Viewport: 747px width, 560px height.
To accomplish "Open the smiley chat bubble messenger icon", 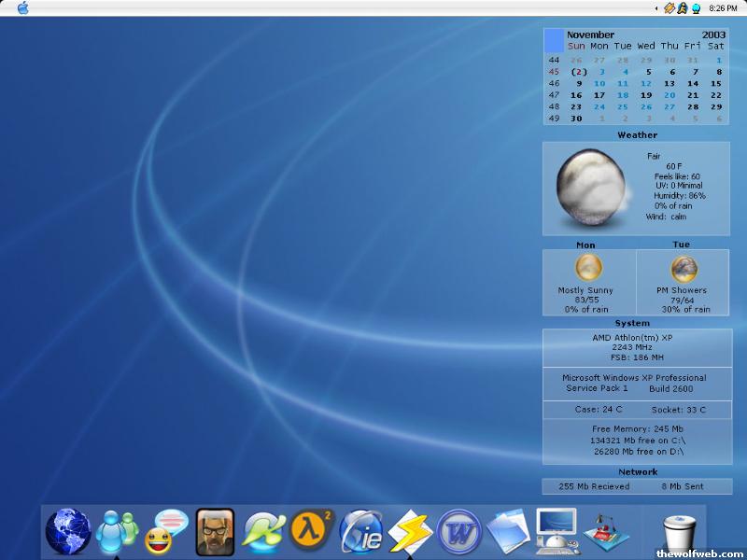I will (x=167, y=532).
